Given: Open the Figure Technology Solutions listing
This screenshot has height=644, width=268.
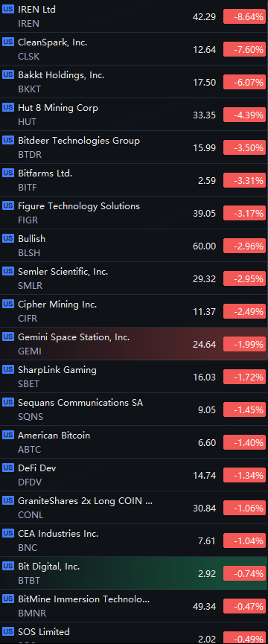Looking at the screenshot, I should point(134,213).
